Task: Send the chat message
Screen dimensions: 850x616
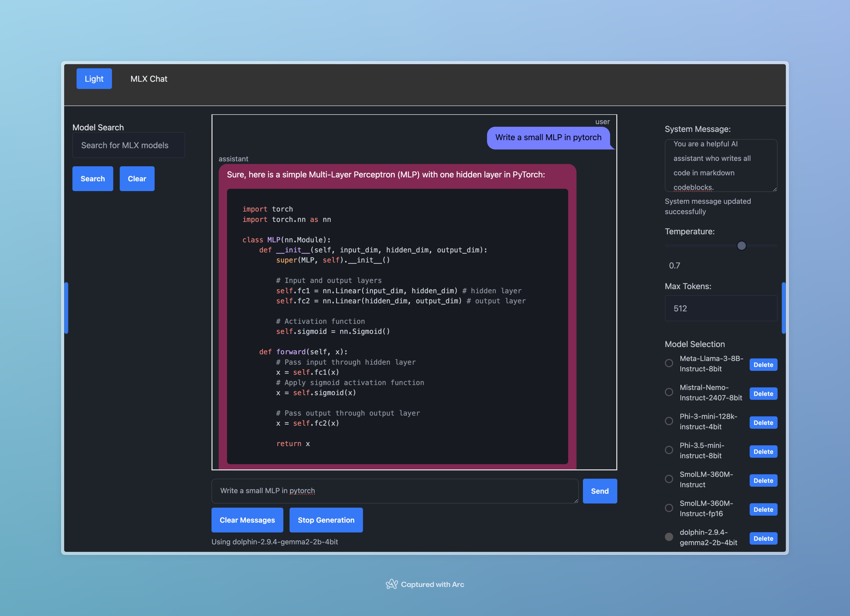Action: pyautogui.click(x=600, y=491)
